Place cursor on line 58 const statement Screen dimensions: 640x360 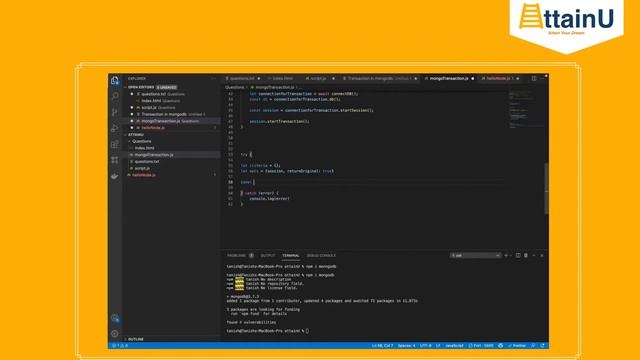(246, 182)
